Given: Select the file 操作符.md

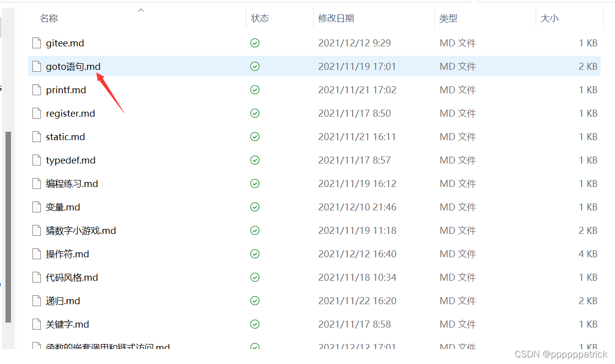Looking at the screenshot, I should click(x=67, y=254).
